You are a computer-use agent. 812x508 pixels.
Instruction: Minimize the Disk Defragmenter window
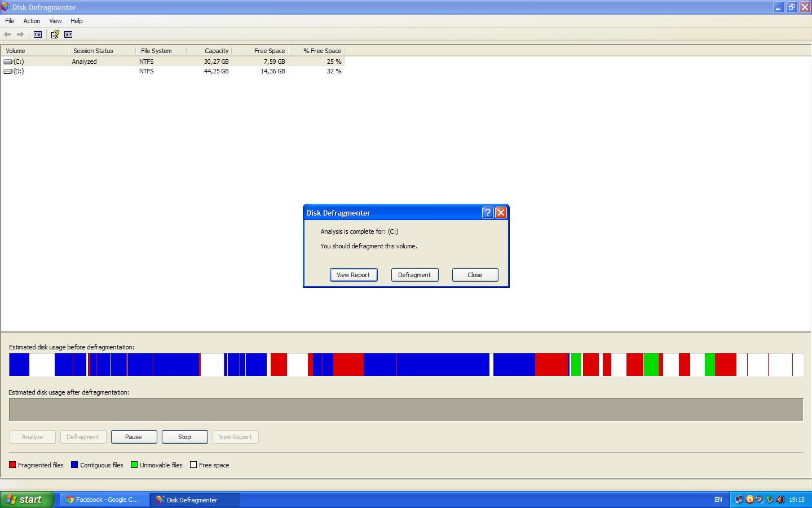coord(778,7)
